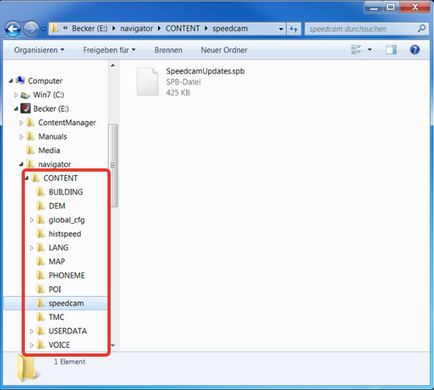The image size is (434, 390).
Task: Open the view options dropdown arrow
Action: click(370, 50)
